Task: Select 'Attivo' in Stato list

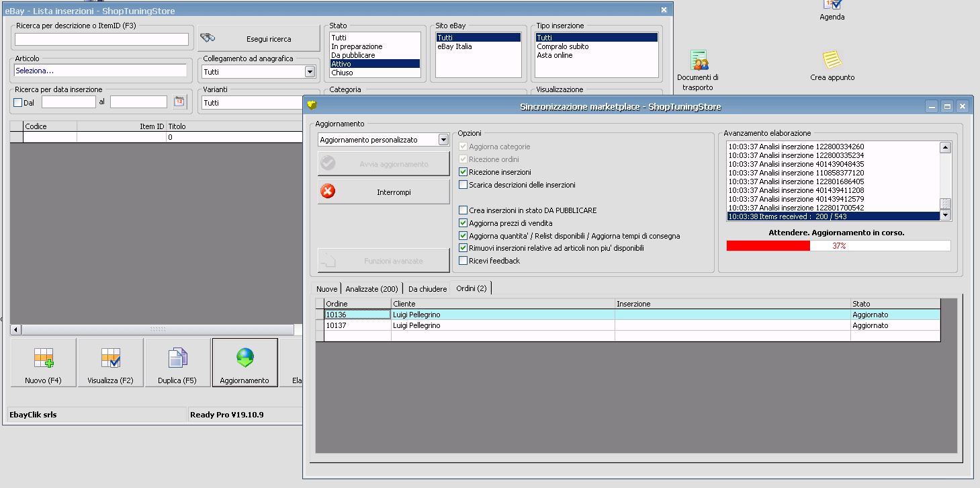Action: click(375, 64)
